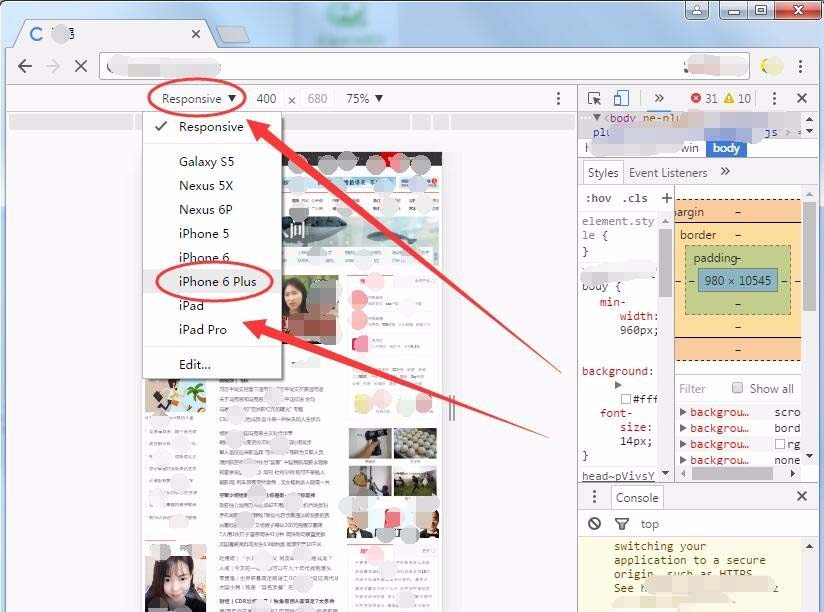Screen dimensions: 824x612
Task: Collapse the body node triangle
Action: [x=597, y=117]
